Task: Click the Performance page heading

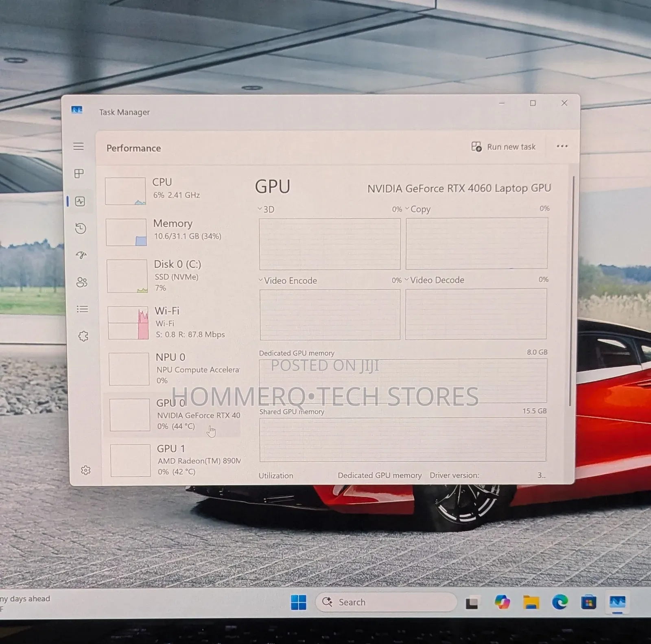Action: pos(133,148)
